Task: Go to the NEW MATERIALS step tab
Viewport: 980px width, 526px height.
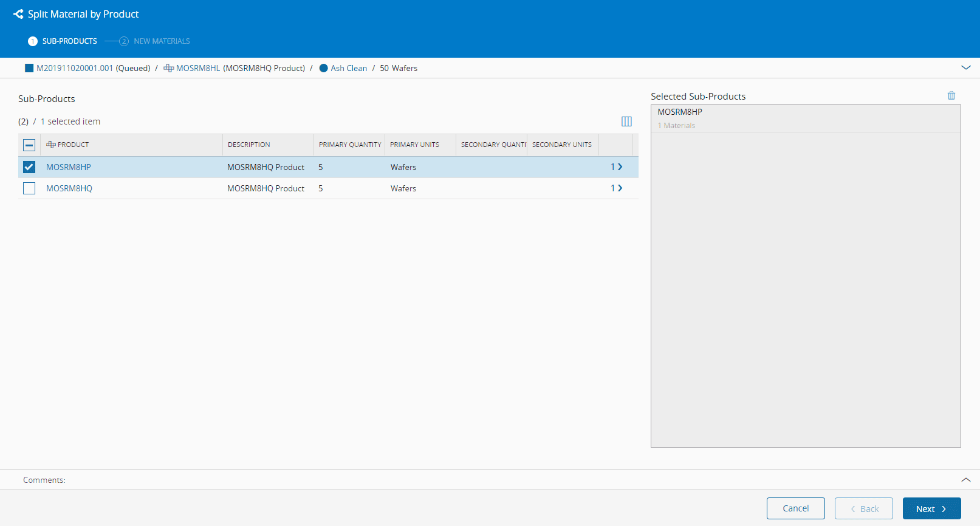Action: (x=162, y=41)
